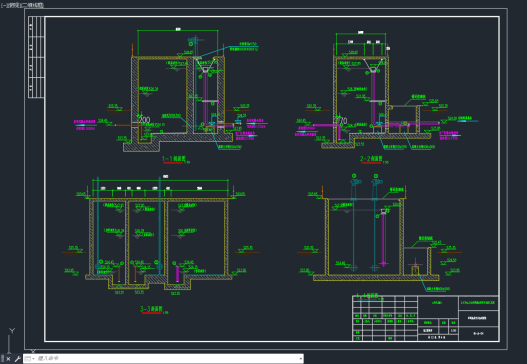
Task: Select the UCS Y axis icon
Action: pos(11,340)
